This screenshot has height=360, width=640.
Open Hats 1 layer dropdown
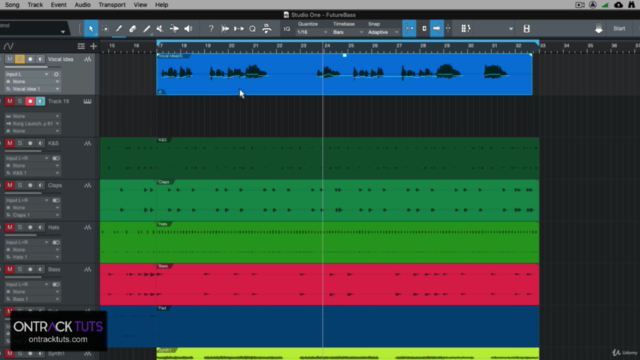32,257
